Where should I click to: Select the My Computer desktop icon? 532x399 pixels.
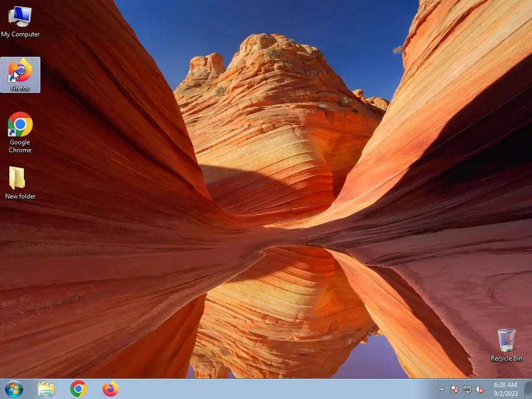20,22
